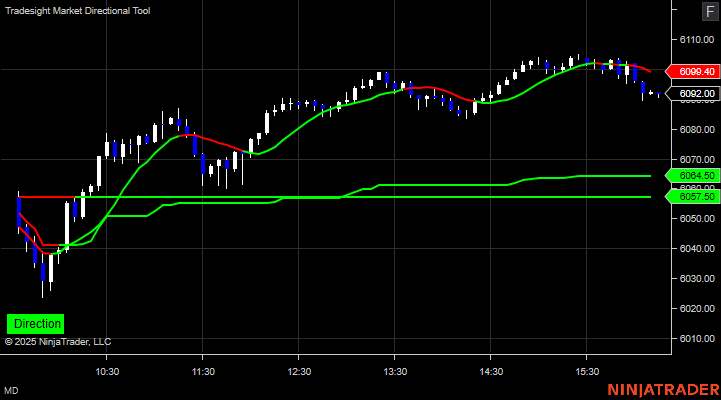
Task: Click the 10:30 time axis label
Action: click(x=107, y=371)
